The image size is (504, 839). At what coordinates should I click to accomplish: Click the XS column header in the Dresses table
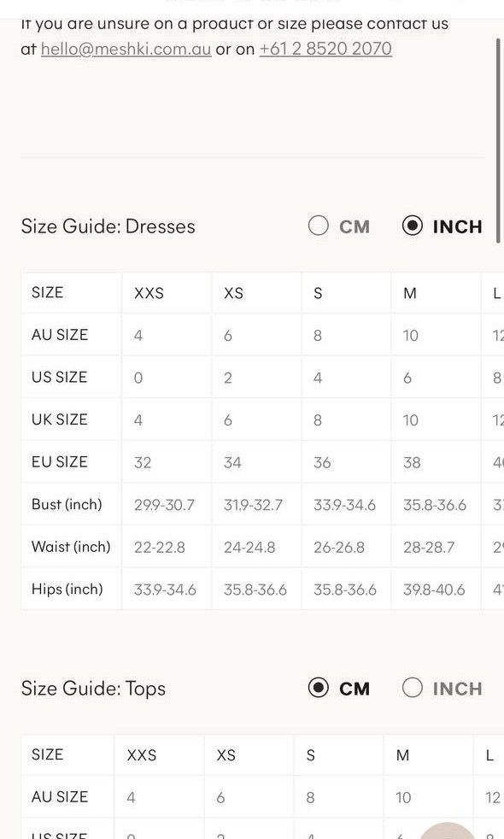[x=233, y=293]
